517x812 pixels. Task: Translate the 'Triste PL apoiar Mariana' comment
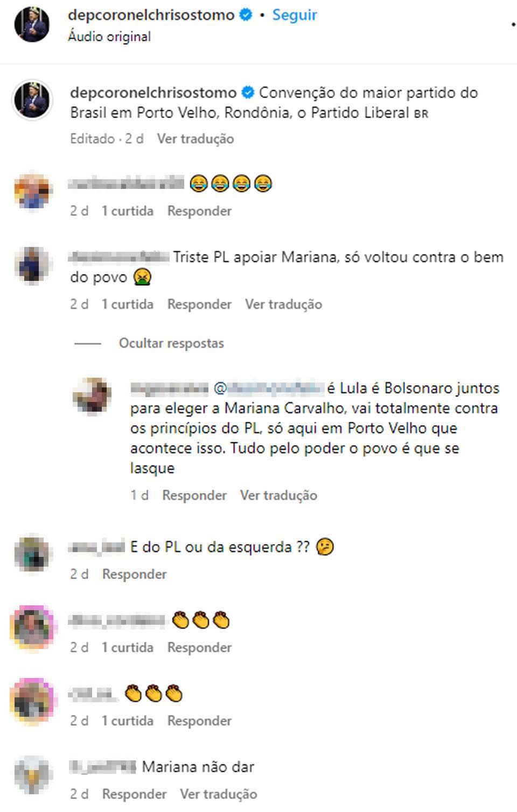click(x=284, y=305)
